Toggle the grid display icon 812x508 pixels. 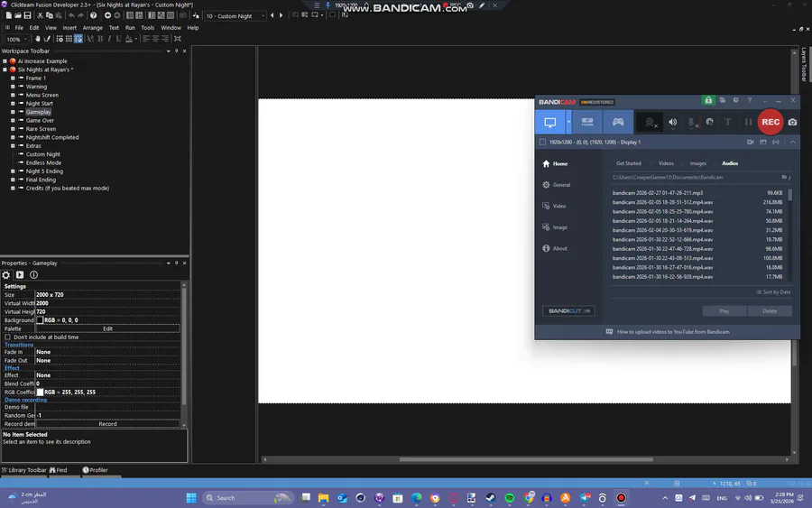coord(69,39)
